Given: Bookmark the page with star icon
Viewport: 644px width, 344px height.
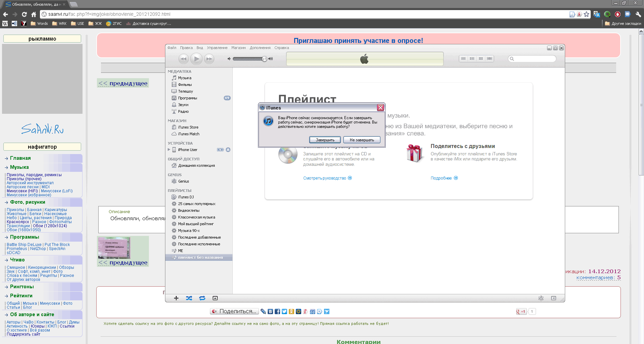Looking at the screenshot, I should click(586, 14).
